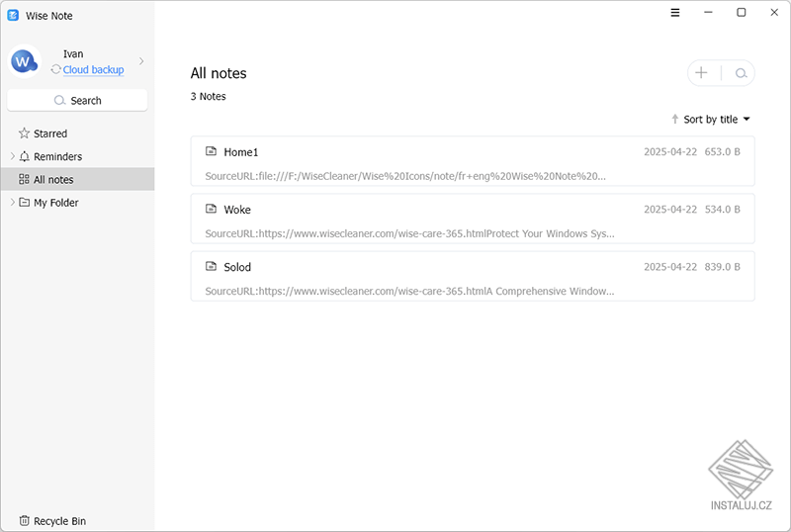The width and height of the screenshot is (791, 532).
Task: Click the Solod note SourceURL preview text
Action: 409,292
